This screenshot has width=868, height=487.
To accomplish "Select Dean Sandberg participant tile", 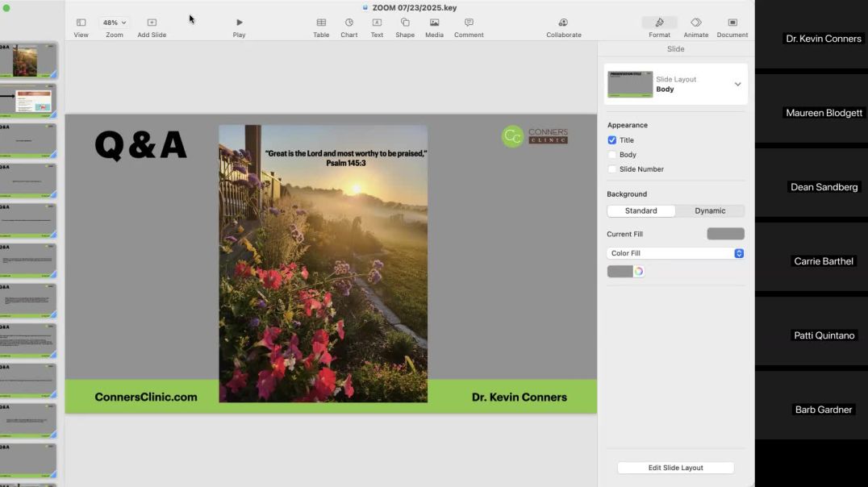I will 812,182.
